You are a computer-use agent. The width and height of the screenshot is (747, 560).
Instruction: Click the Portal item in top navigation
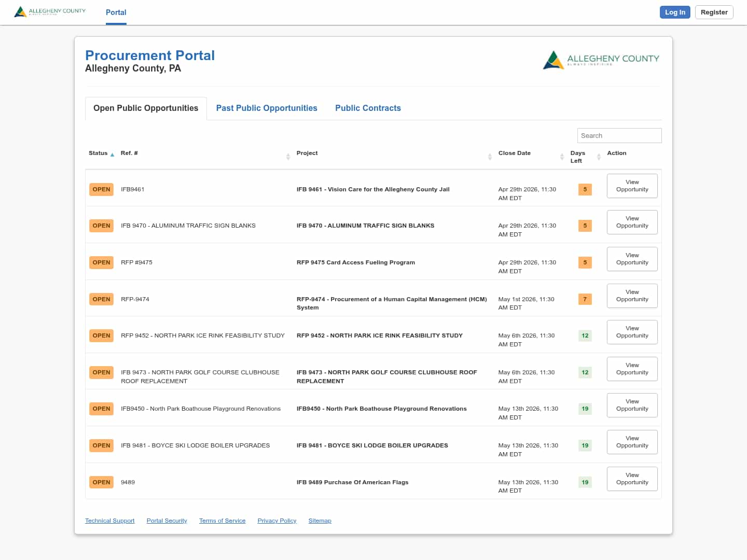[116, 12]
